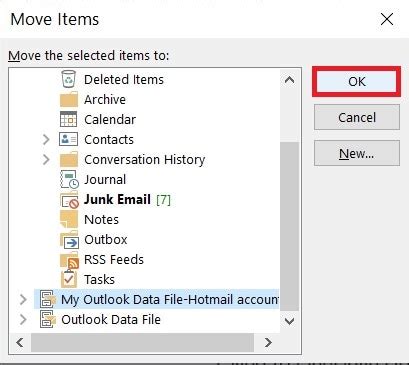Expand the Conversation History folder
This screenshot has width=409, height=365.
(x=46, y=159)
